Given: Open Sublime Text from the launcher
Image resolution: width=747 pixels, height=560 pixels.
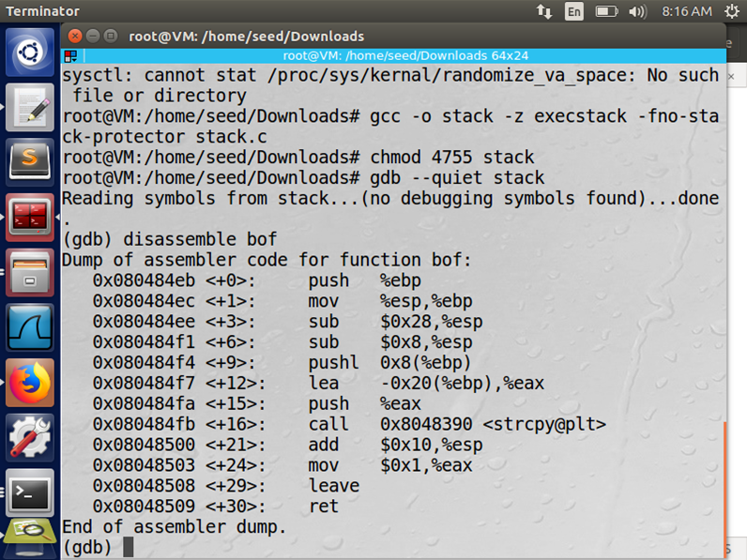Looking at the screenshot, I should click(x=29, y=162).
